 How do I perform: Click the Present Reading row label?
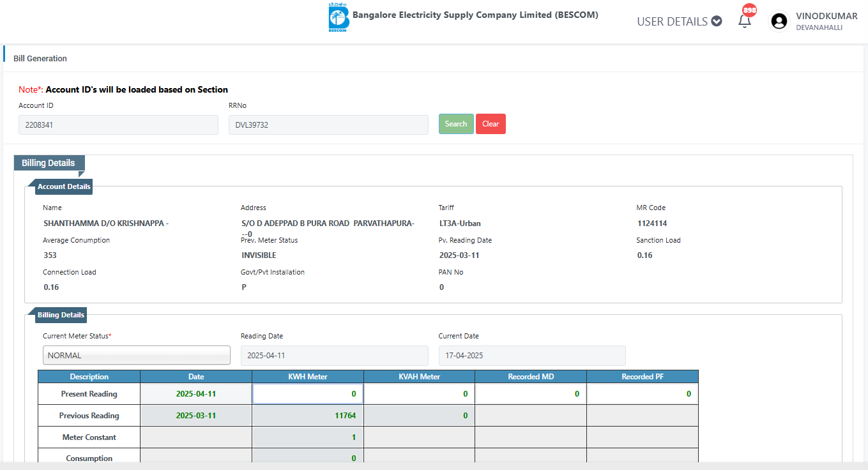[89, 394]
